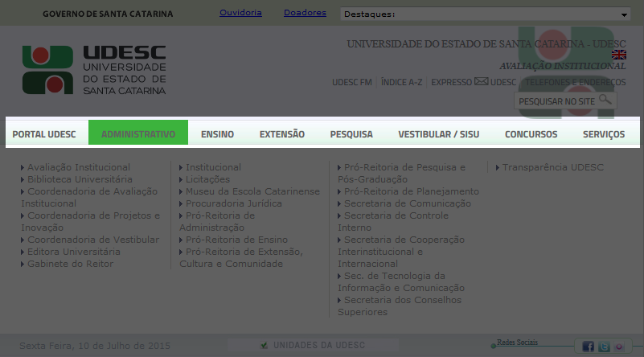
Task: Open Coordenadoria de Avaliação Institucional
Action: (x=89, y=197)
